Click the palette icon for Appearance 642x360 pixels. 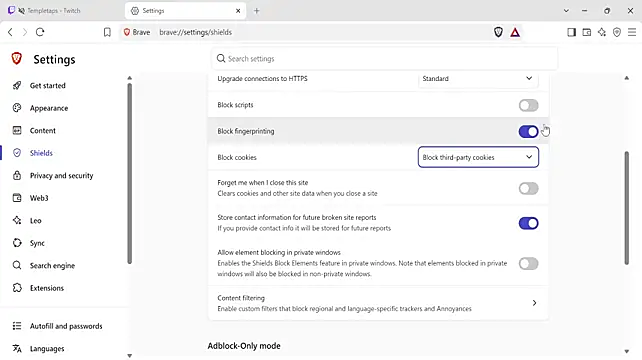click(x=17, y=108)
